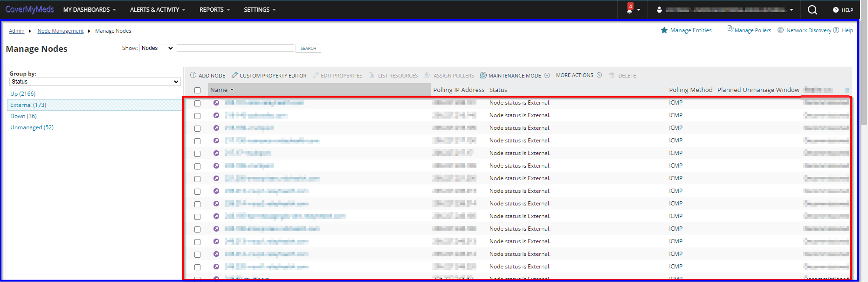
Task: Click the Polling Method column header
Action: tap(691, 90)
